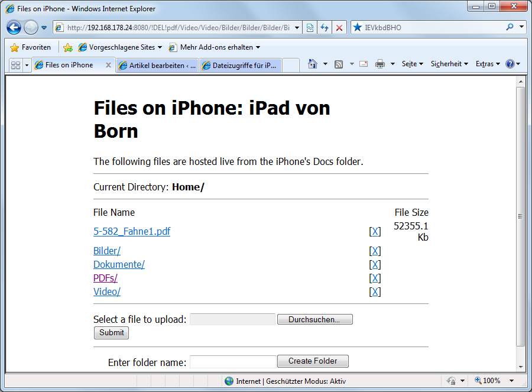Expand the Print options dropdown arrow
532x392 pixels.
392,64
